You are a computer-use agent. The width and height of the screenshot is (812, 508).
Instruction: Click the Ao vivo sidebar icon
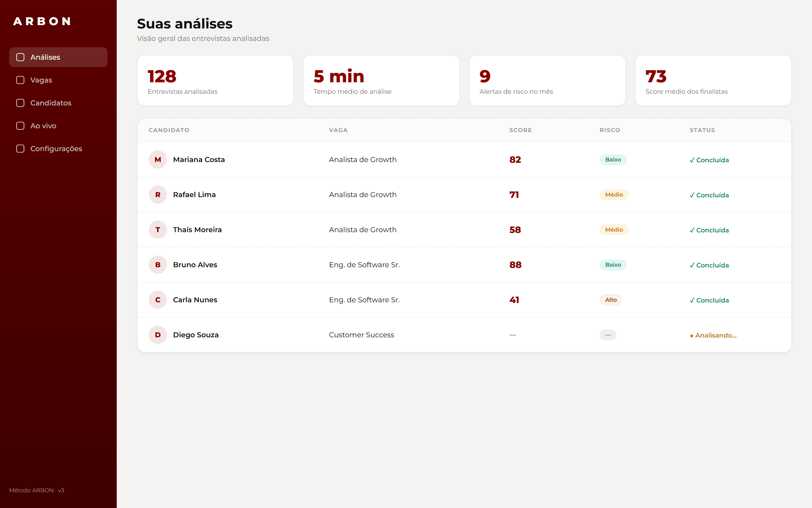[21, 126]
